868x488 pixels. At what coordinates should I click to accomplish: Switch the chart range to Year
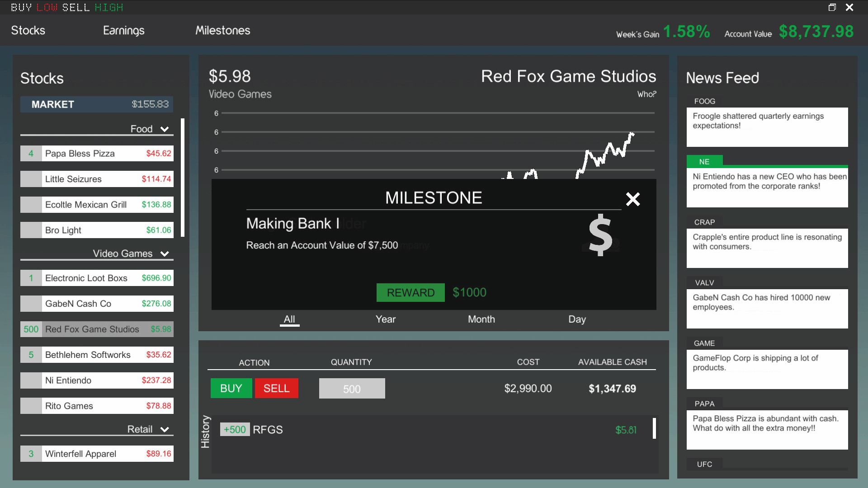[385, 319]
